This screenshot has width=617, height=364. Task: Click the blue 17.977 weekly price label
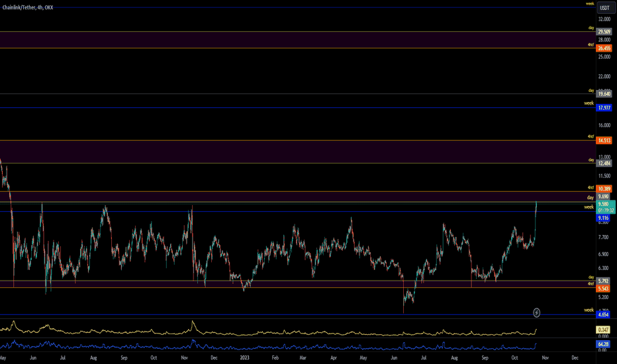coord(604,107)
